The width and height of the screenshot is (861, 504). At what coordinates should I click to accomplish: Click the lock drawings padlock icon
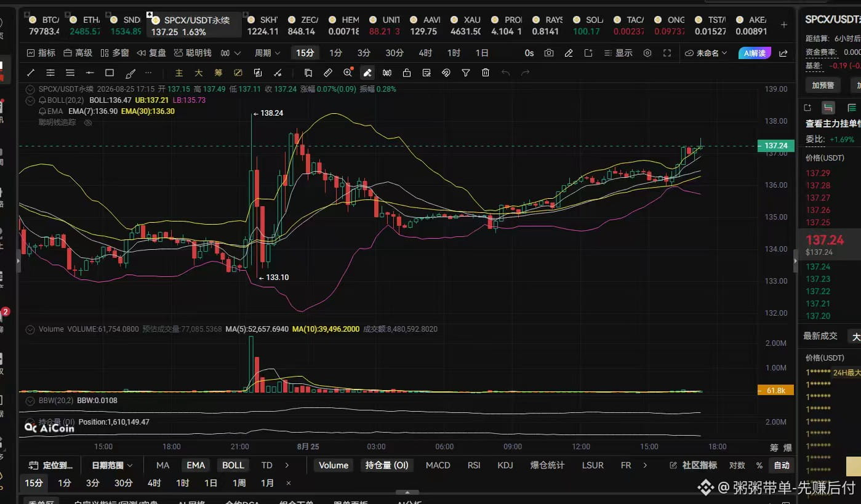click(407, 73)
